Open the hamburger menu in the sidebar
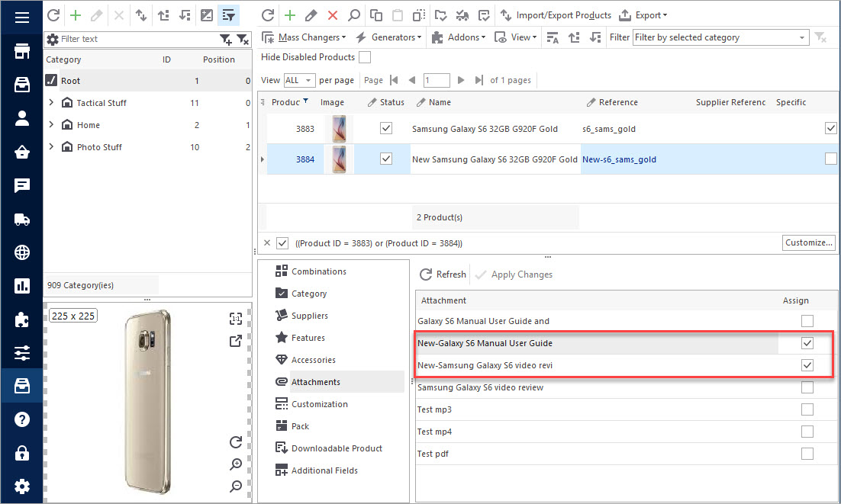The width and height of the screenshot is (841, 504). pyautogui.click(x=22, y=18)
